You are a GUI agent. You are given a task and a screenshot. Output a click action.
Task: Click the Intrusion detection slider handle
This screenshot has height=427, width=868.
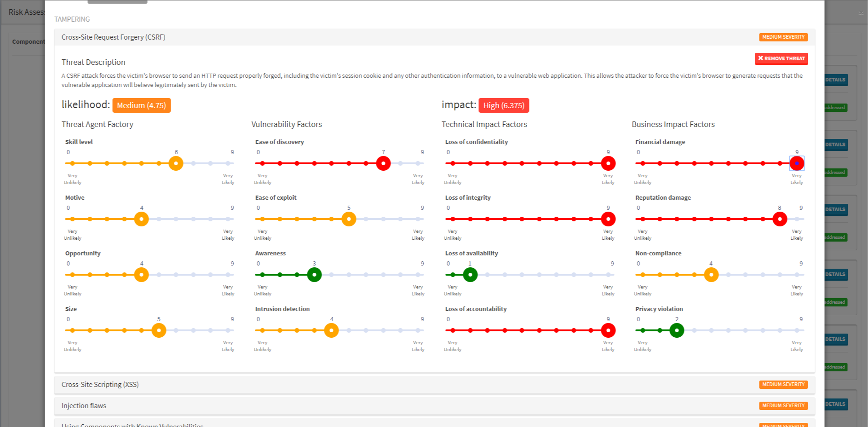coord(331,330)
